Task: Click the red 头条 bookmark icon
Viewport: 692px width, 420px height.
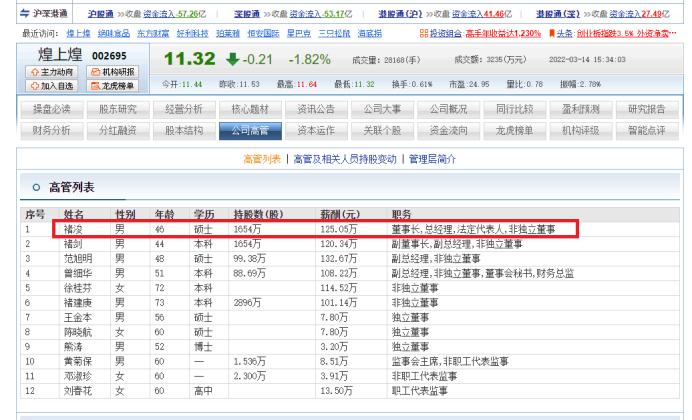Action: coord(551,34)
